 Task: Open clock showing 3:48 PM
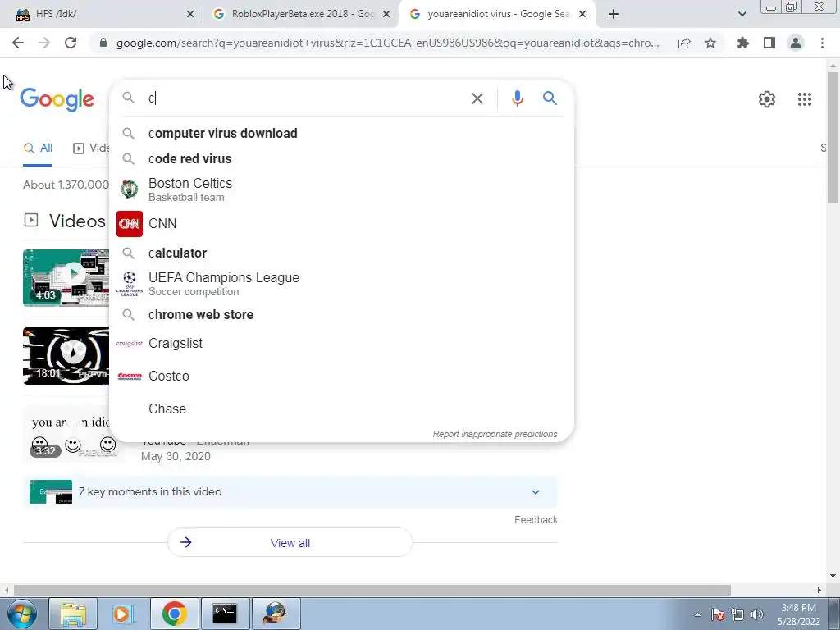[x=798, y=614]
